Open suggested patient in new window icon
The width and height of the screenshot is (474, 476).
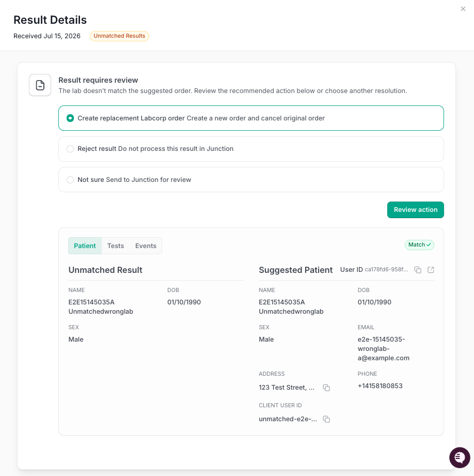pyautogui.click(x=431, y=270)
